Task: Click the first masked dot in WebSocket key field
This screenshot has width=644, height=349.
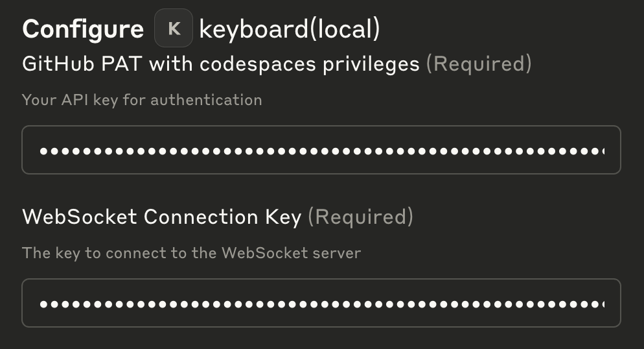Action: point(43,304)
